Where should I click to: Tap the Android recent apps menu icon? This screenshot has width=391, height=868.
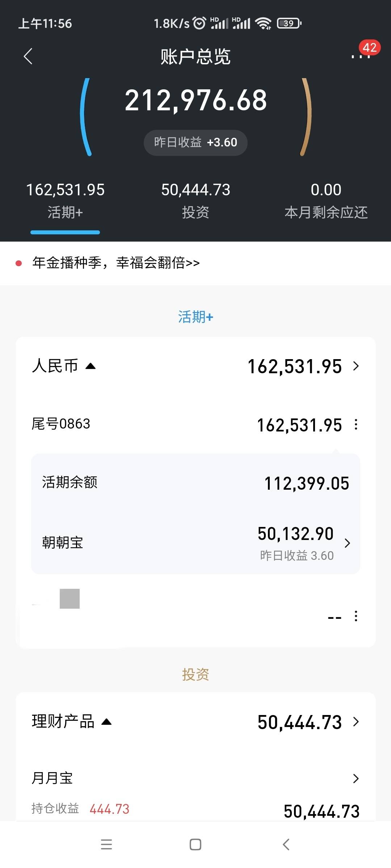[106, 844]
